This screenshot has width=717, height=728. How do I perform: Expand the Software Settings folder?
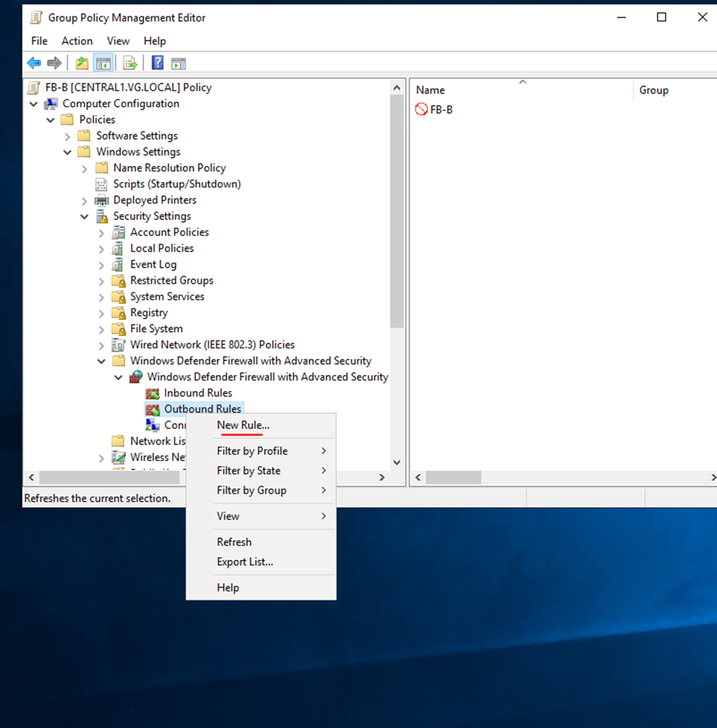[68, 136]
